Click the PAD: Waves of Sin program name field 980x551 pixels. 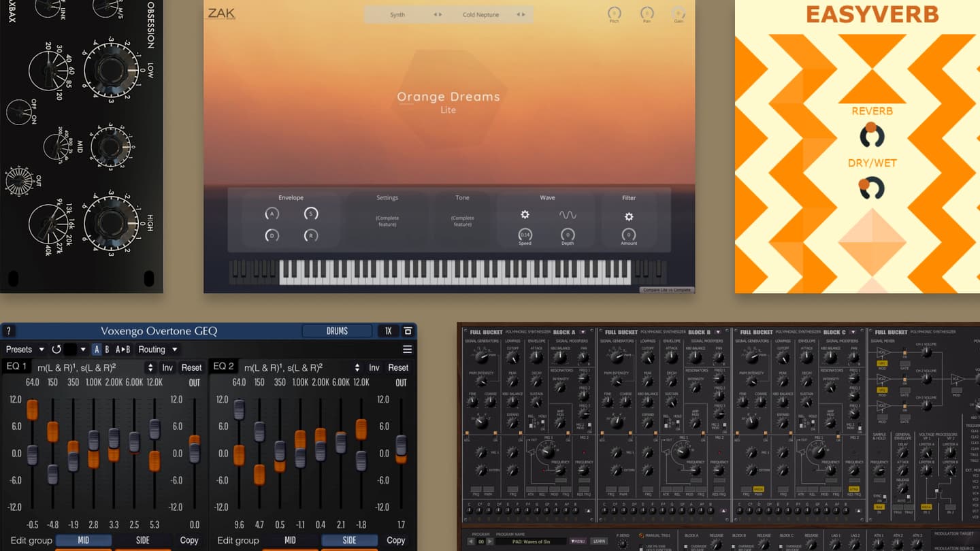tap(532, 541)
